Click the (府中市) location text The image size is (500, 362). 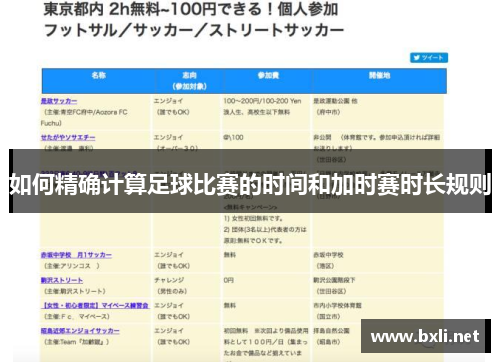[328, 112]
